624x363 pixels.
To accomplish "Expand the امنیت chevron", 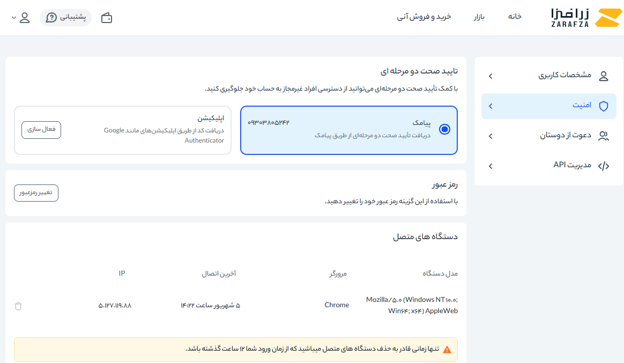I will click(490, 106).
